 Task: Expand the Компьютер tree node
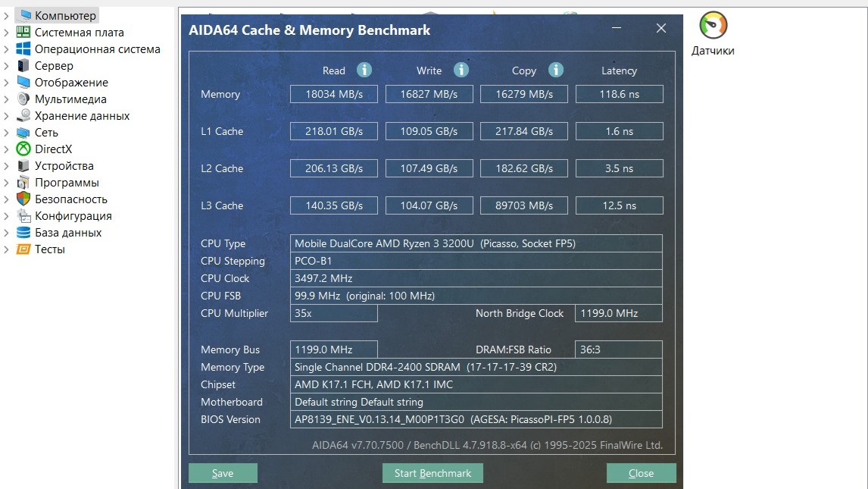pyautogui.click(x=6, y=15)
